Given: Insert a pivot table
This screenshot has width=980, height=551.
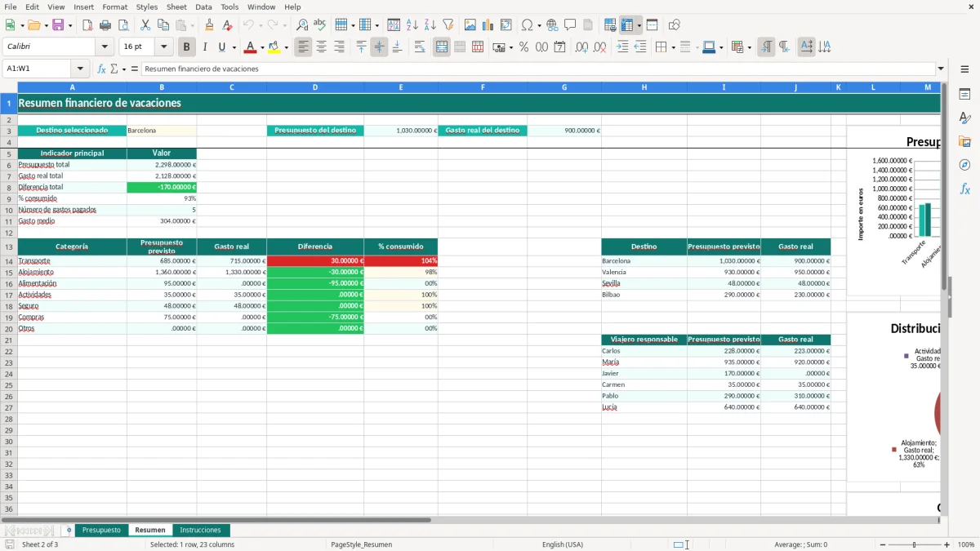Looking at the screenshot, I should coord(506,25).
